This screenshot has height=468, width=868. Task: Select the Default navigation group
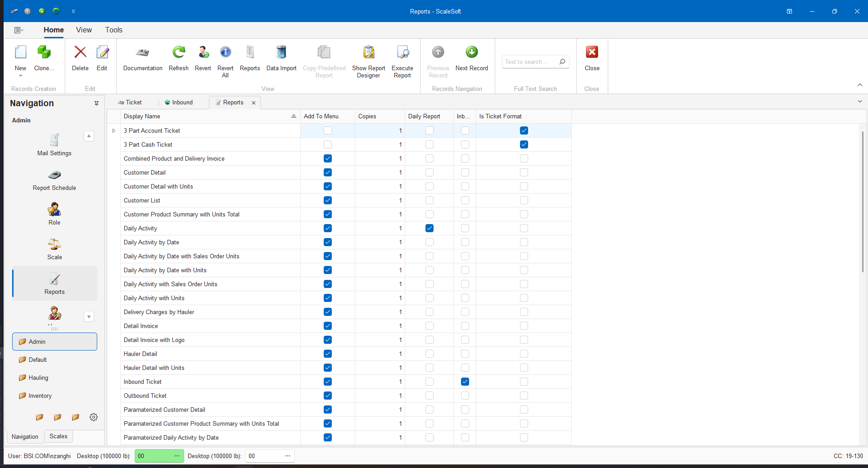[54, 360]
